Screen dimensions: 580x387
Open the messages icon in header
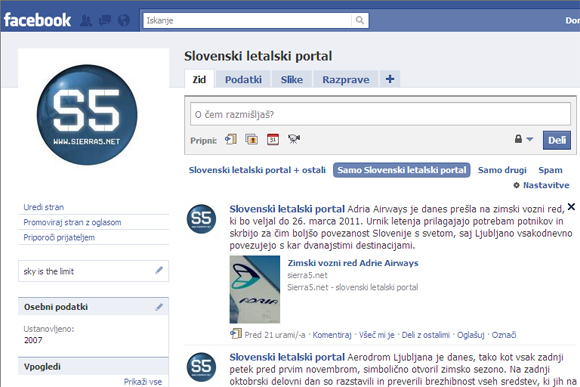[x=105, y=20]
